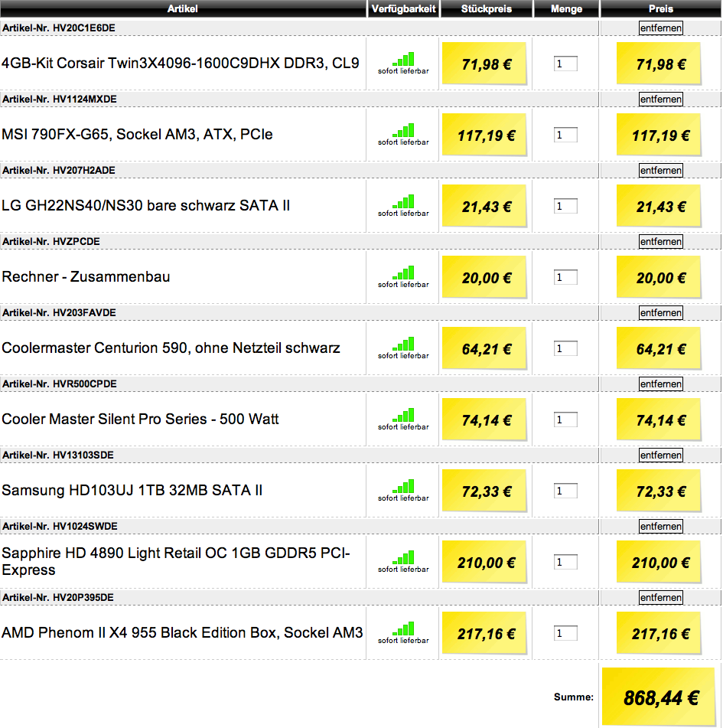This screenshot has width=723, height=728.
Task: Click availability bars icon for Sapphire HD 4890 row
Action: (x=403, y=557)
